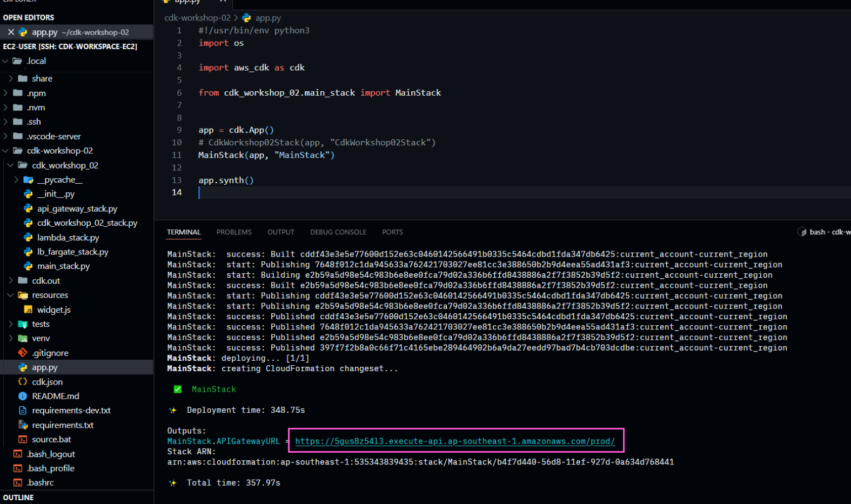Image resolution: width=851 pixels, height=504 pixels.
Task: Click the lb_fargate_stack.py Python icon
Action: [28, 252]
